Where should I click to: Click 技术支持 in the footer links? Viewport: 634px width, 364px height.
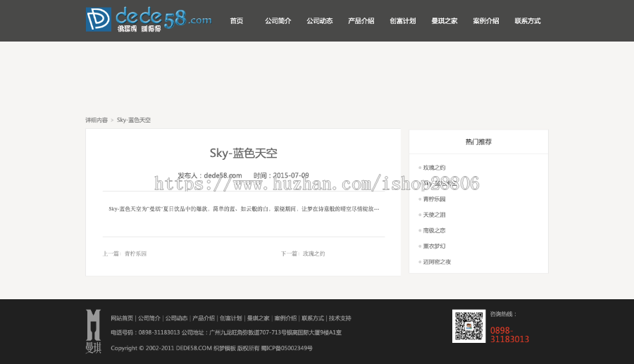[340, 318]
